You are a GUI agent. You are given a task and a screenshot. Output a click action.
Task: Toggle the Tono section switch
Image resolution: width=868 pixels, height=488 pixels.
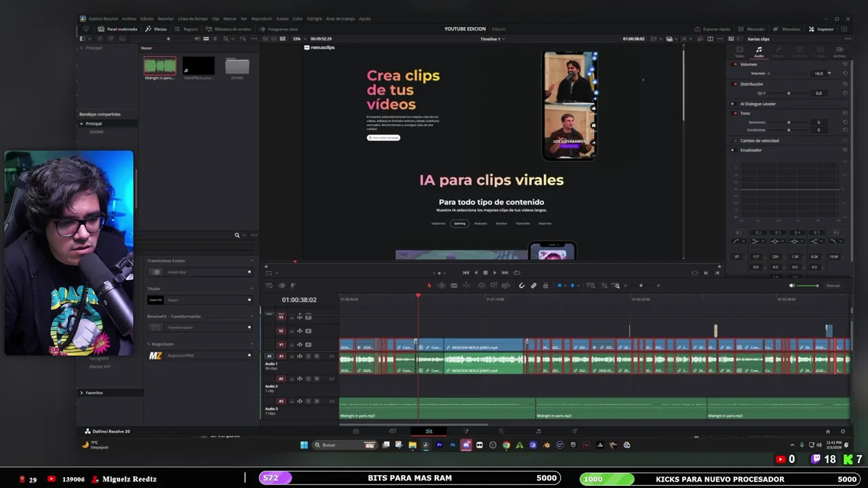click(734, 113)
